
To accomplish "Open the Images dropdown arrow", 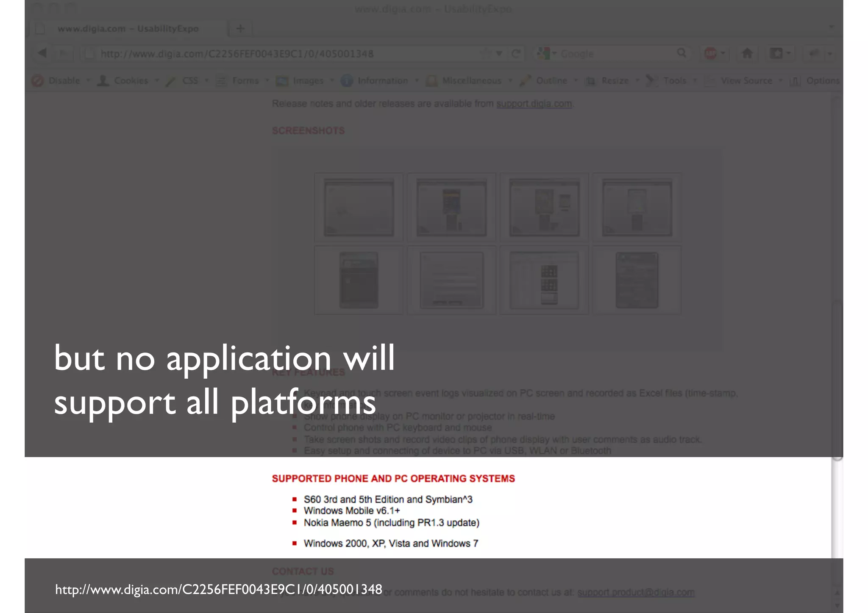I will (x=332, y=80).
